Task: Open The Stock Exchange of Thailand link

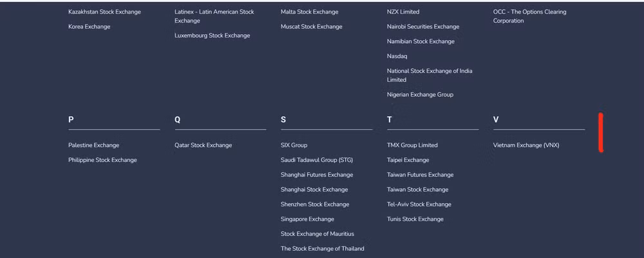Action: [323, 249]
